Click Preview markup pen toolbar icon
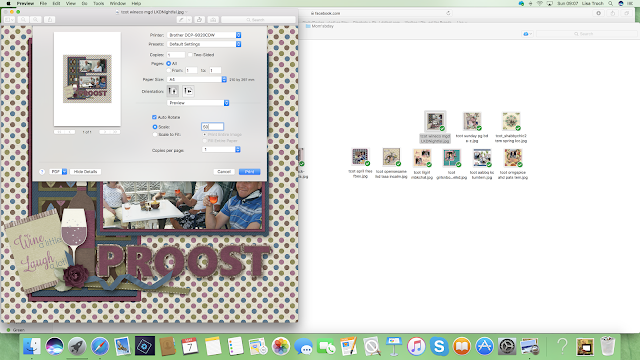The image size is (640, 360). tap(181, 20)
